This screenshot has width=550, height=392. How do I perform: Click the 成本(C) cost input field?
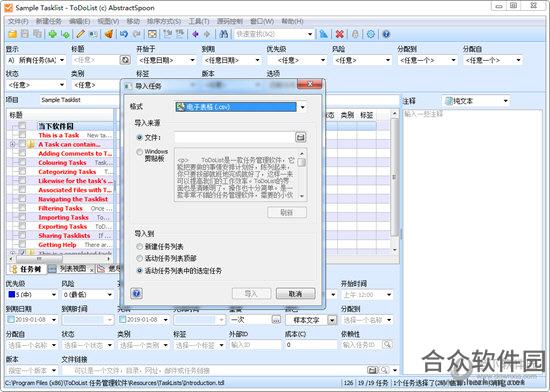point(311,345)
